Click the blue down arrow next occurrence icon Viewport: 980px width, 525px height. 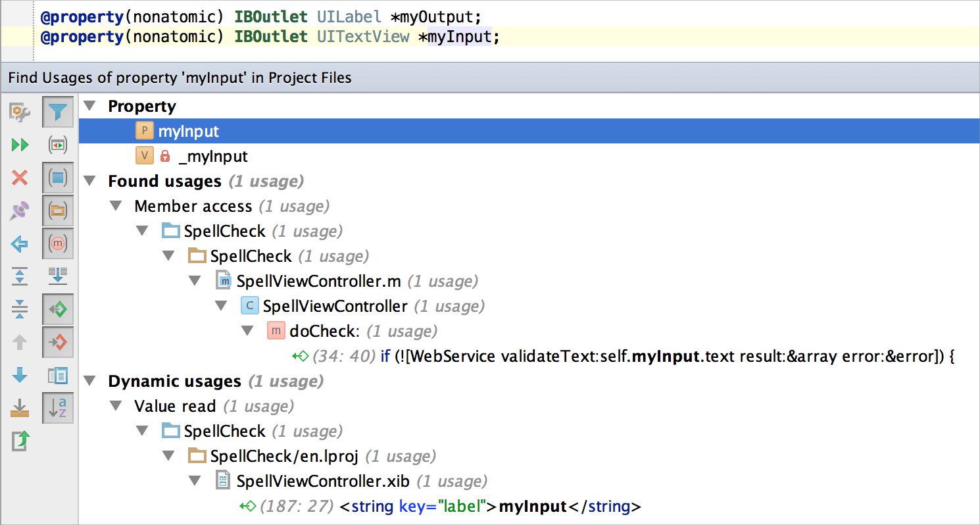(x=20, y=375)
